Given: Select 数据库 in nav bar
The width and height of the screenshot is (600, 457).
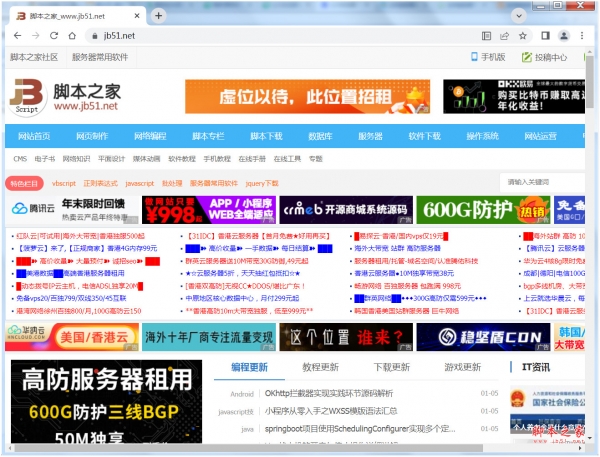Looking at the screenshot, I should tap(320, 136).
